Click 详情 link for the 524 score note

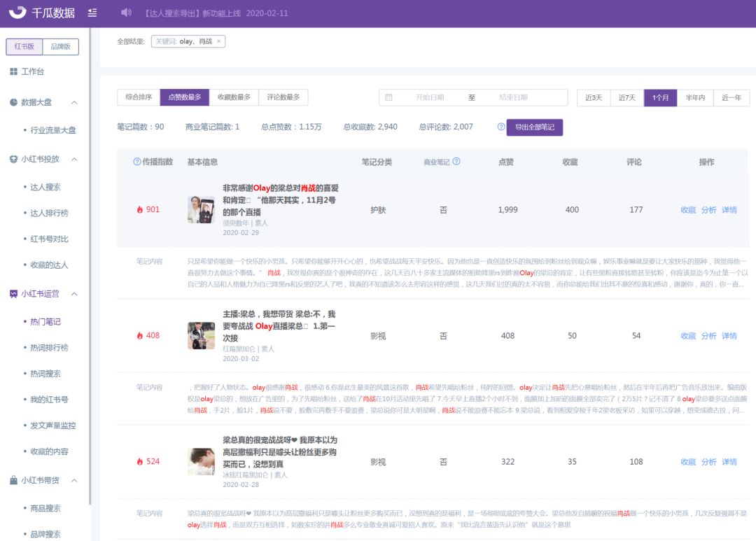pos(729,462)
